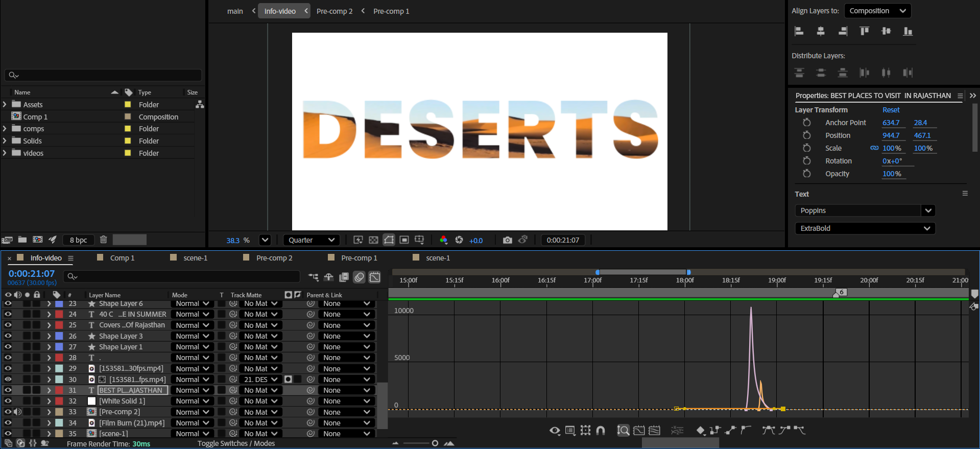This screenshot has height=449, width=980.
Task: Toggle transform box for selected keys
Action: tap(586, 431)
